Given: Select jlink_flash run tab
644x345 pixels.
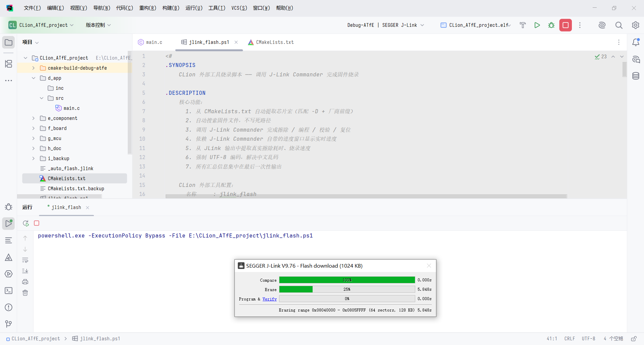Looking at the screenshot, I should pyautogui.click(x=66, y=208).
